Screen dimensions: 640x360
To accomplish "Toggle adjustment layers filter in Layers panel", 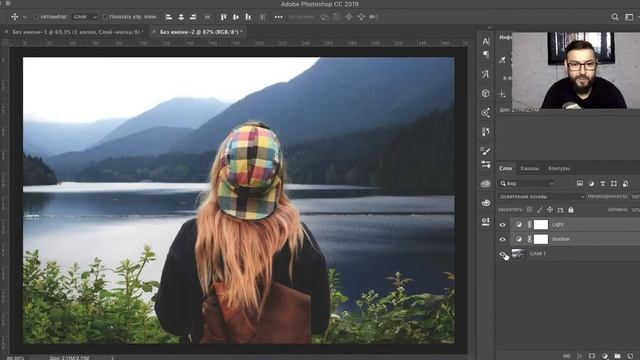I will [591, 184].
